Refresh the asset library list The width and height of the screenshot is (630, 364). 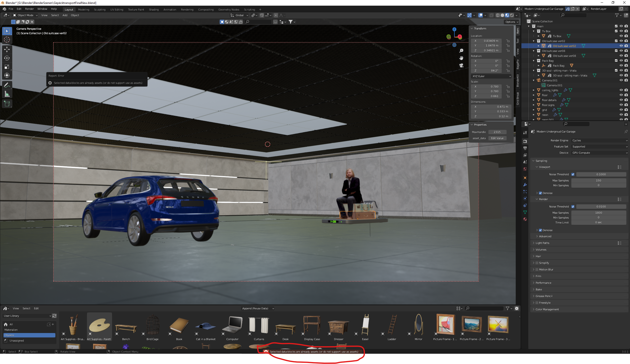54,316
